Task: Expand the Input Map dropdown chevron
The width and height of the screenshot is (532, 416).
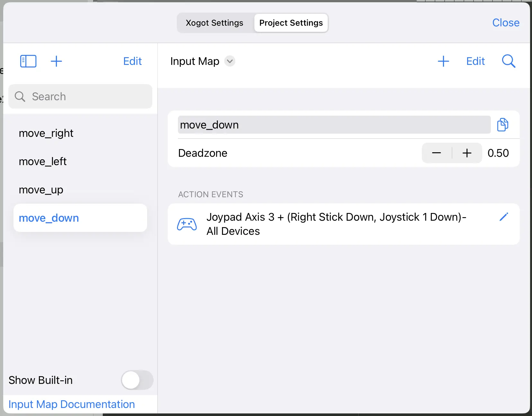Action: click(230, 61)
